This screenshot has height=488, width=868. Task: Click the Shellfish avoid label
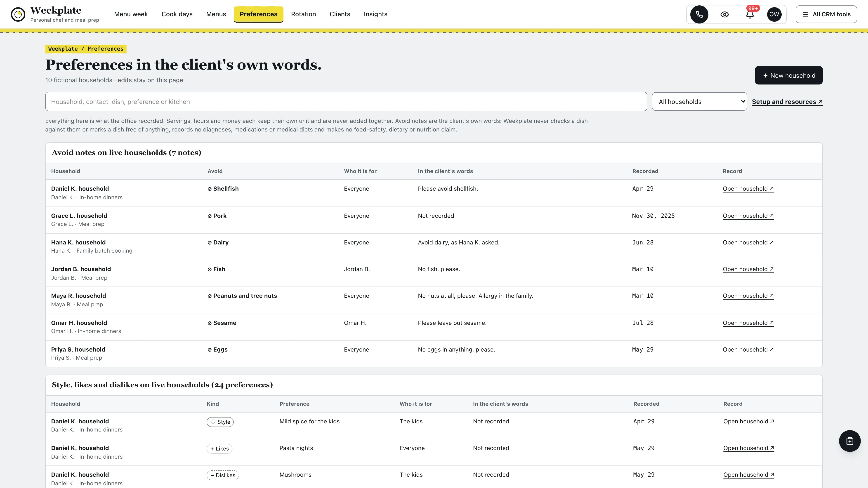pos(223,189)
